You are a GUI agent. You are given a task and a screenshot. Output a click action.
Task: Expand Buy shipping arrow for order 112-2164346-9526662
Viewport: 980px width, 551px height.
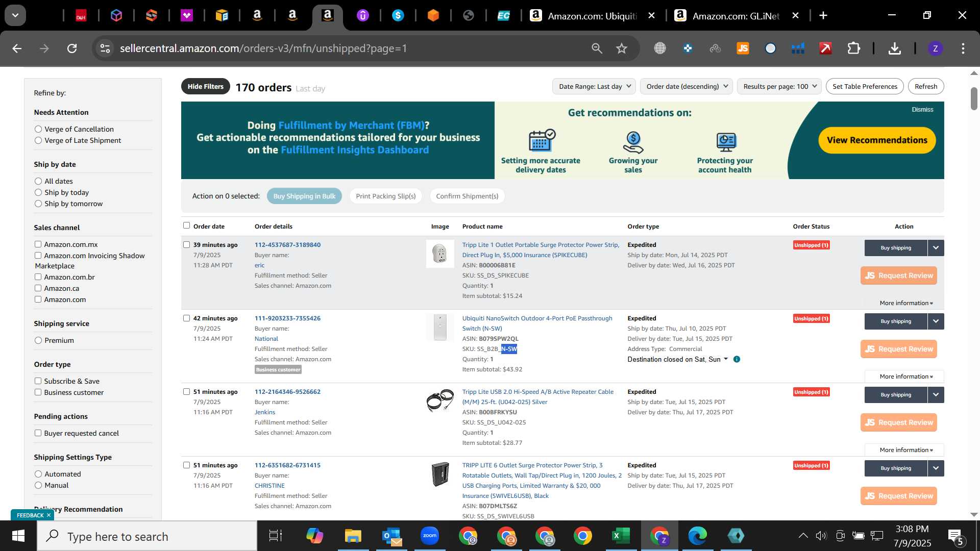click(x=936, y=395)
